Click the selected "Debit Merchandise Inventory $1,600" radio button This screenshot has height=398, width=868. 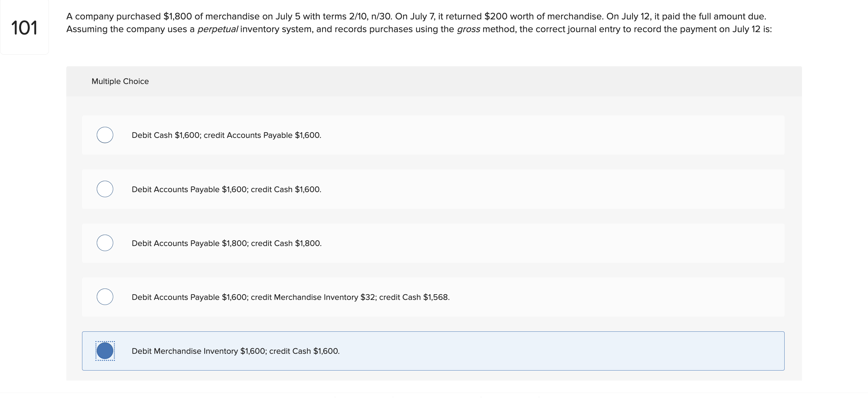[105, 350]
